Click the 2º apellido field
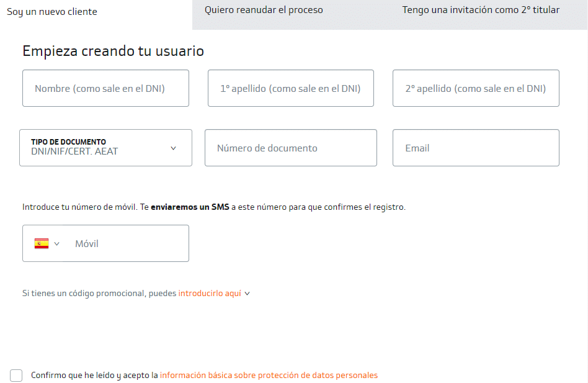Viewport: 588px width, 383px height. pyautogui.click(x=476, y=88)
